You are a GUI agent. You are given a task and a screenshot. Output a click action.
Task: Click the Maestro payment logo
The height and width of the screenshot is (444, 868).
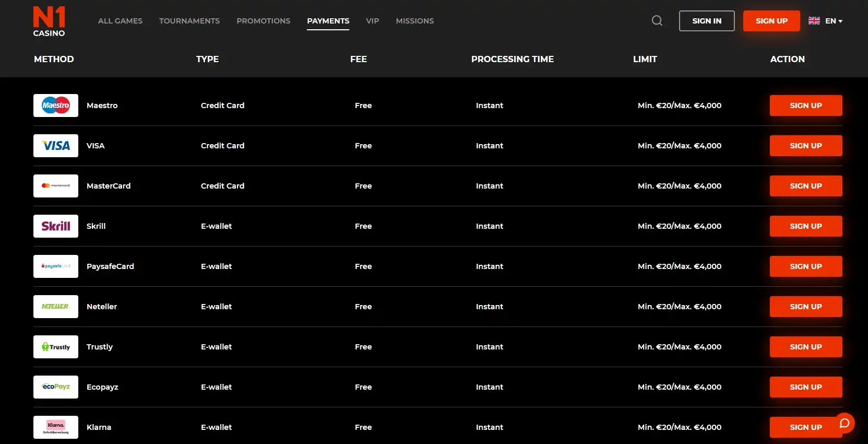[x=56, y=106]
